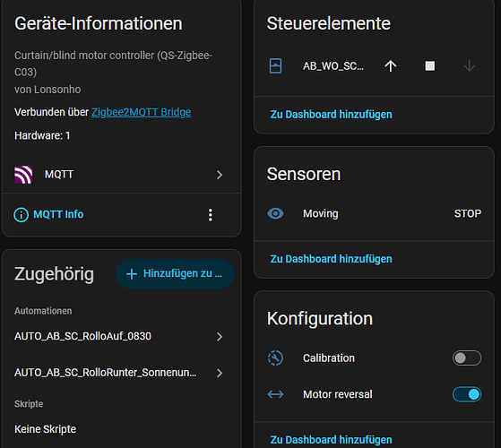Open AUTO_AB_SC_RolloAuf_0830 via chevron

[220, 337]
